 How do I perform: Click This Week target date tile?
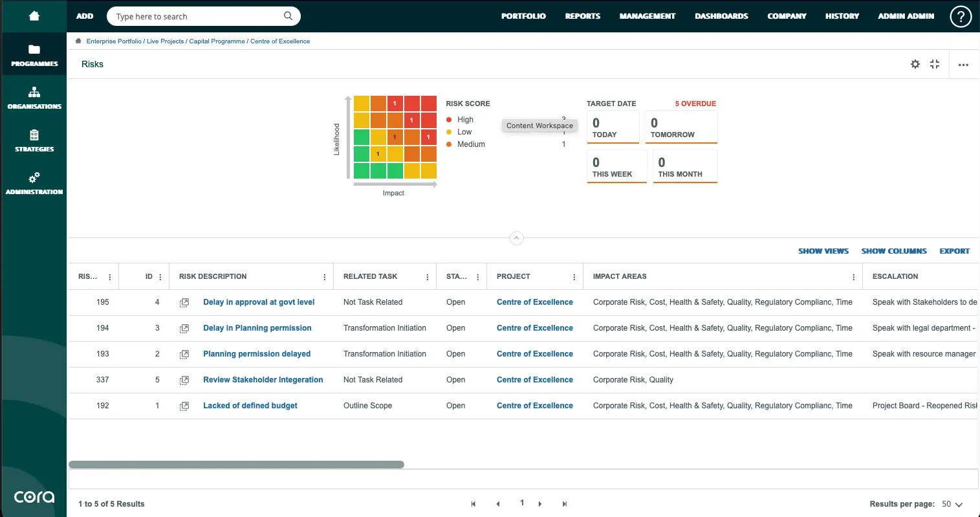pos(617,166)
